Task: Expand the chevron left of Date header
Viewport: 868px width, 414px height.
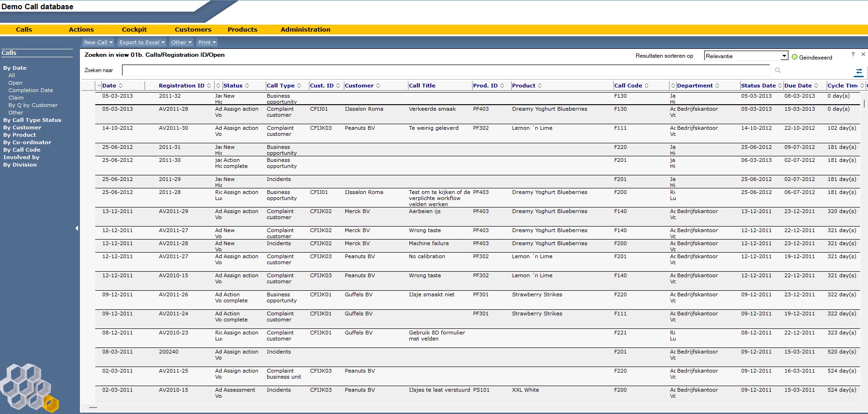Action: pyautogui.click(x=99, y=86)
